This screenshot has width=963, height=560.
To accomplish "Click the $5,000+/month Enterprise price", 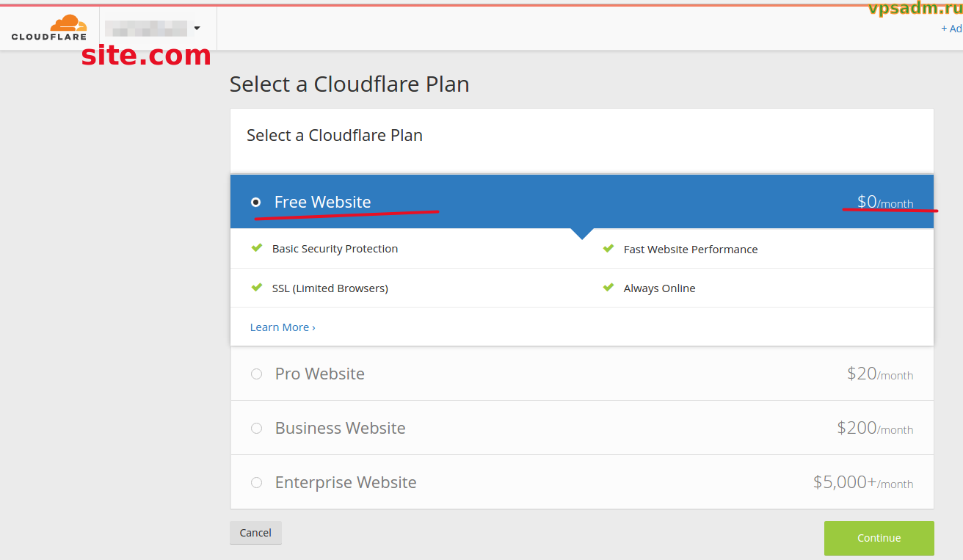I will pos(862,482).
